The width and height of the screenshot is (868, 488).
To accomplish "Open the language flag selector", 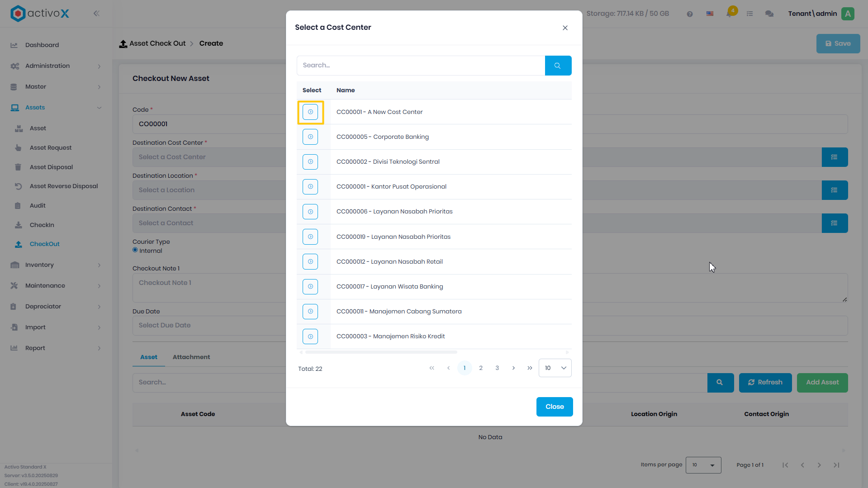I will tap(710, 14).
